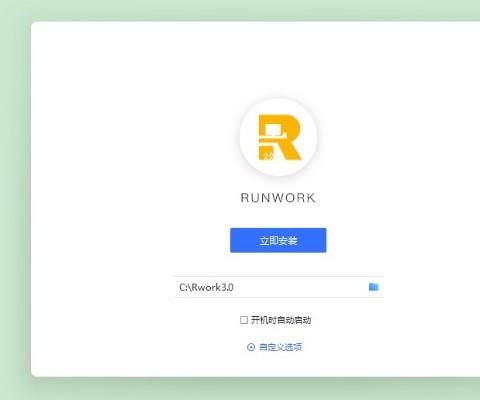The image size is (480, 400).
Task: Click the RUNWORK title text
Action: coord(278,198)
